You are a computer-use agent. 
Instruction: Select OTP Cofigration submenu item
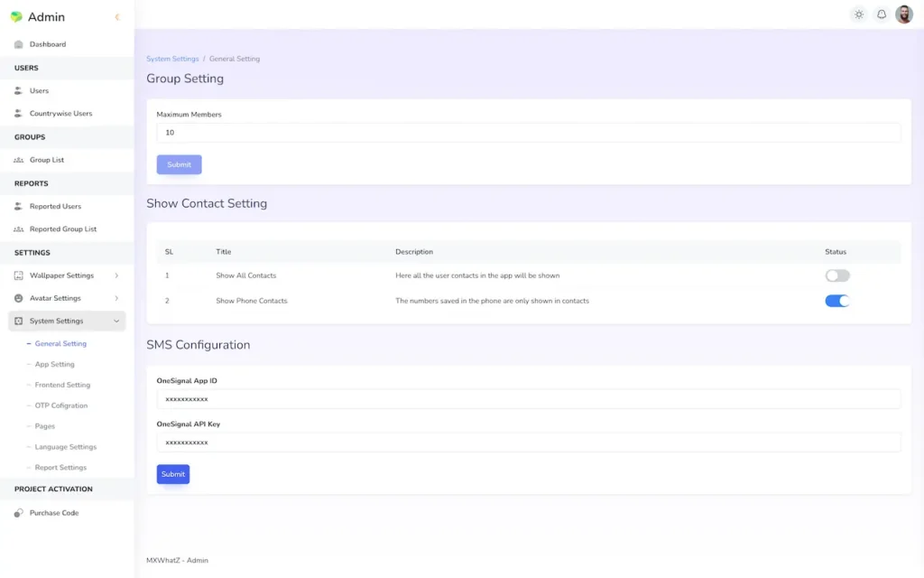(60, 406)
